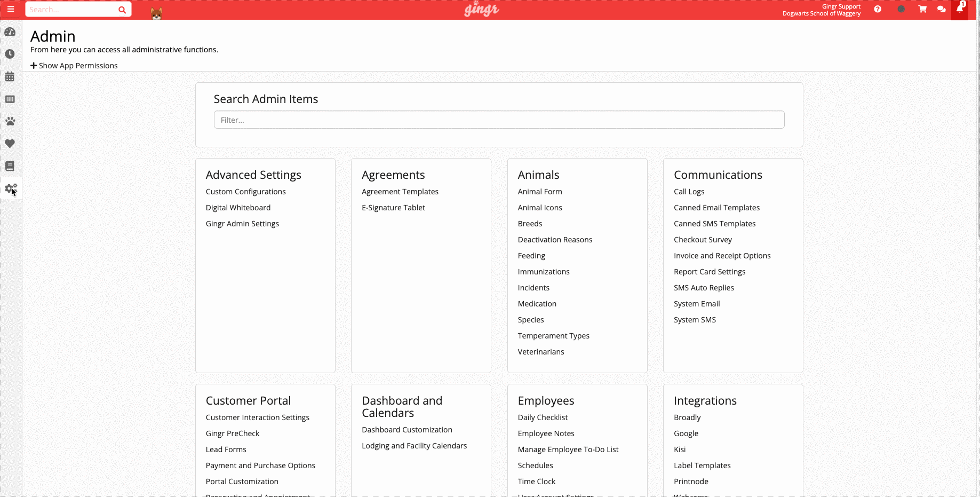Open Manage Employee To-Do List
The image size is (980, 497).
click(x=569, y=449)
